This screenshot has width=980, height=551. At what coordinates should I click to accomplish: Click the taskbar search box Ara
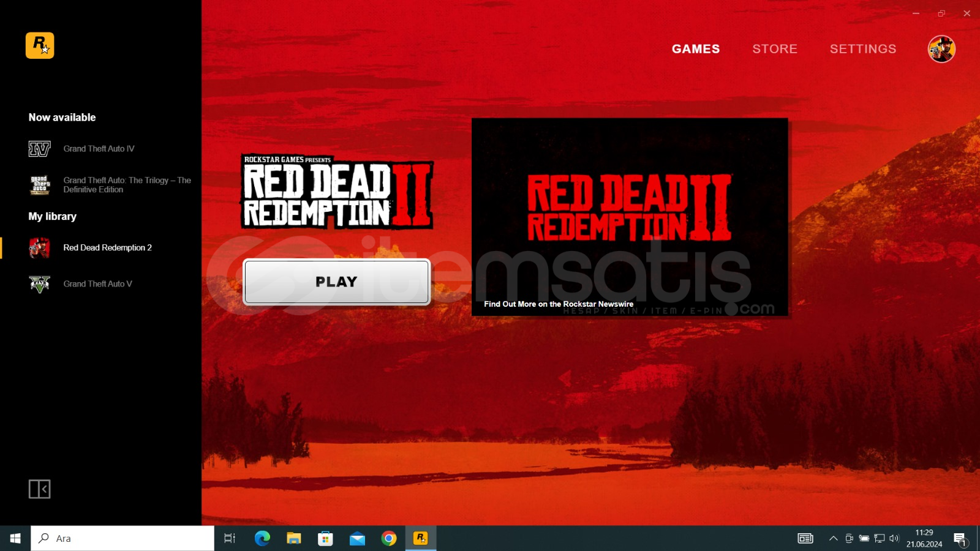123,538
